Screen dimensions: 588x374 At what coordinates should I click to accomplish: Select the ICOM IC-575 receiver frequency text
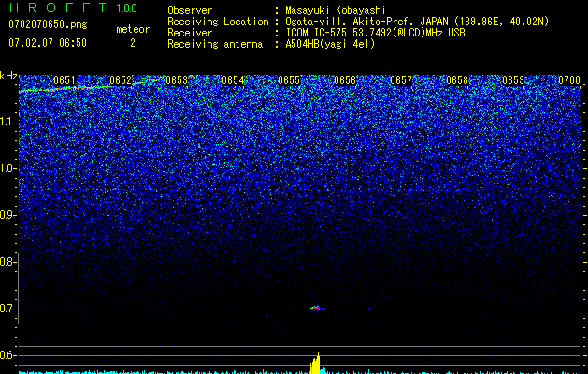point(375,33)
